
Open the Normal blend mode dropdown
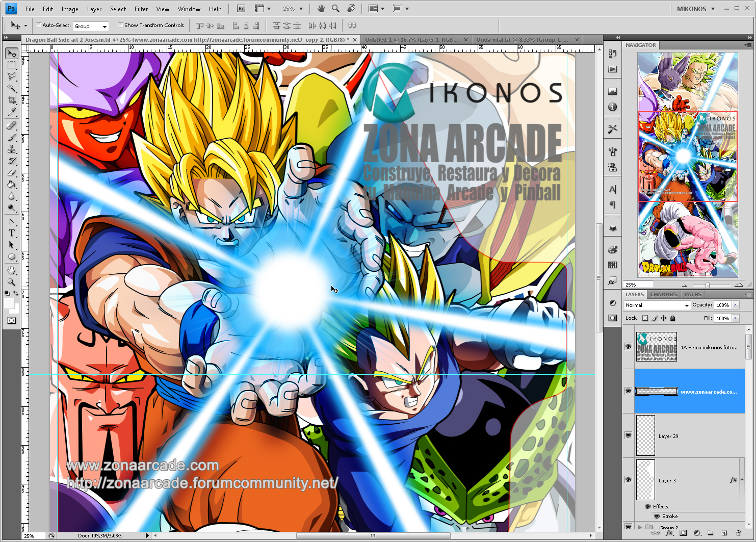657,305
